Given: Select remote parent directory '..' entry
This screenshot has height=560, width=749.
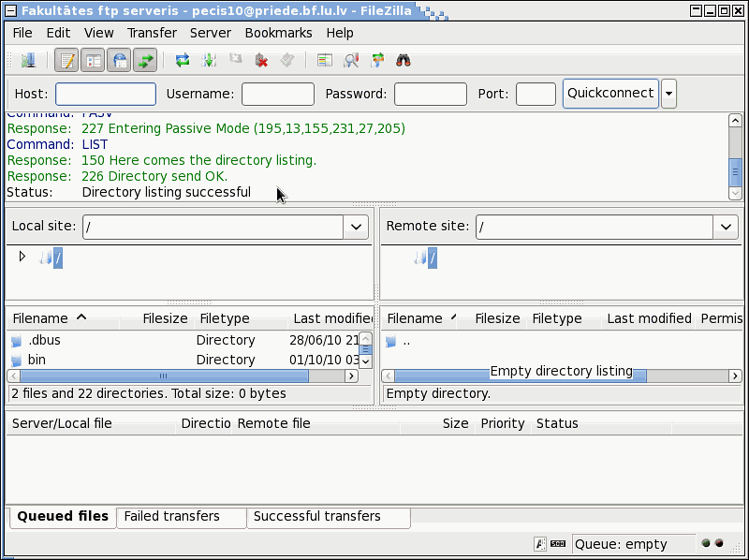Looking at the screenshot, I should point(562,342).
